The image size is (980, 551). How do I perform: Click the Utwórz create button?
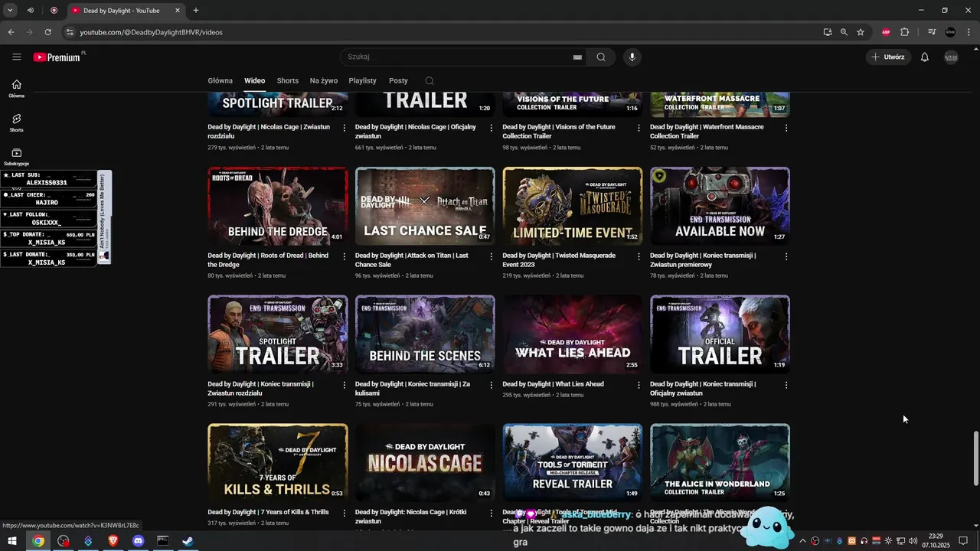888,57
